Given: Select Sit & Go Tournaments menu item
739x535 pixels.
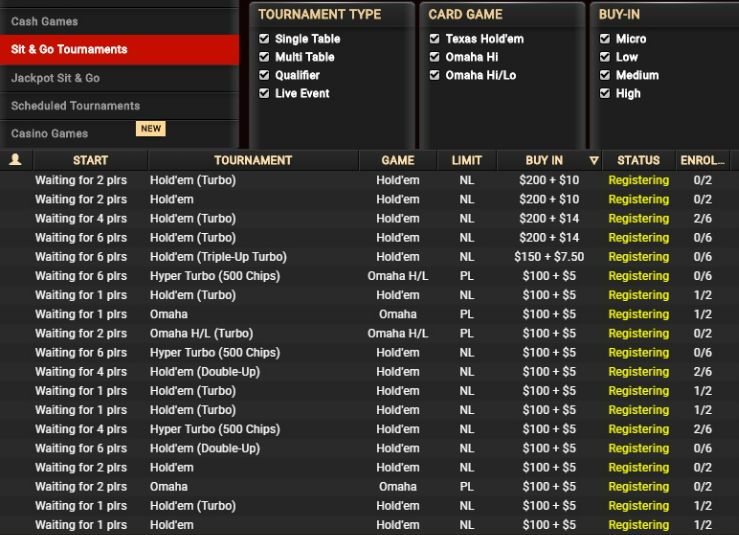Looking at the screenshot, I should (119, 49).
